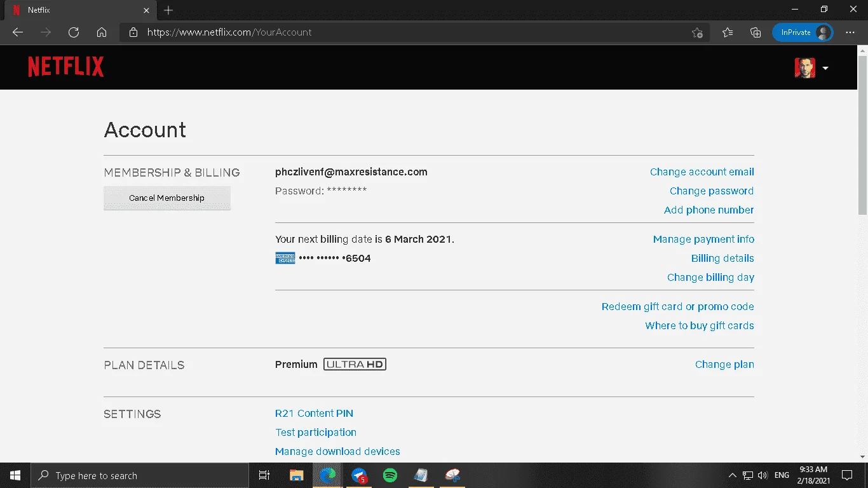Open Billing details link
This screenshot has height=488, width=868.
tap(722, 258)
